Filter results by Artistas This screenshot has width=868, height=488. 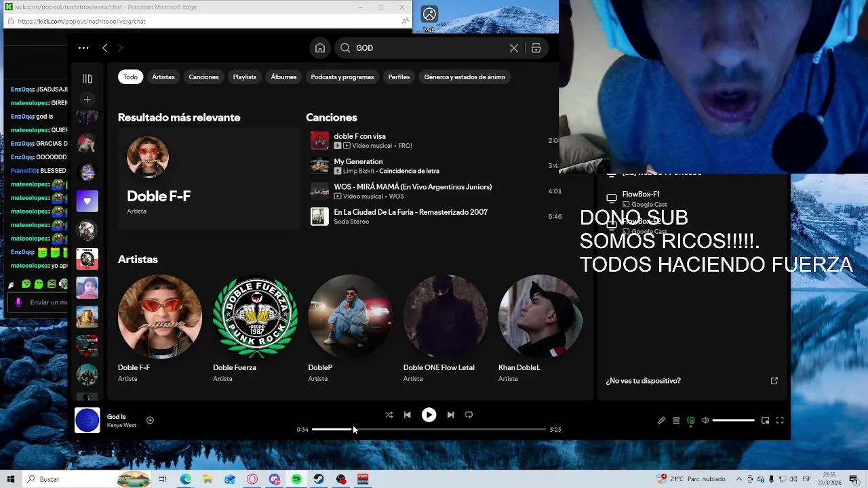click(x=163, y=77)
